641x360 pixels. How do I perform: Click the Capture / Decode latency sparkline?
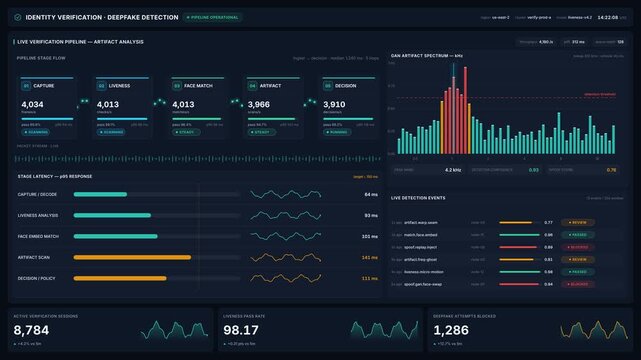[x=285, y=195]
